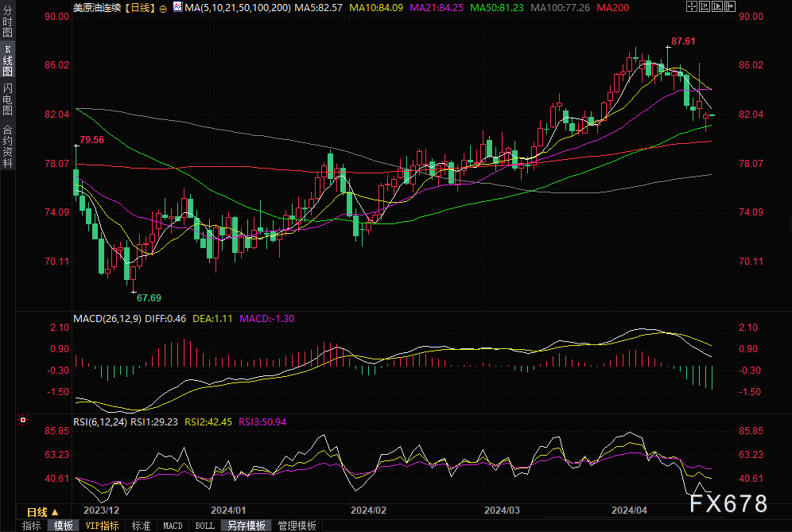Expand the 日线 period selector arrow

coord(55,512)
